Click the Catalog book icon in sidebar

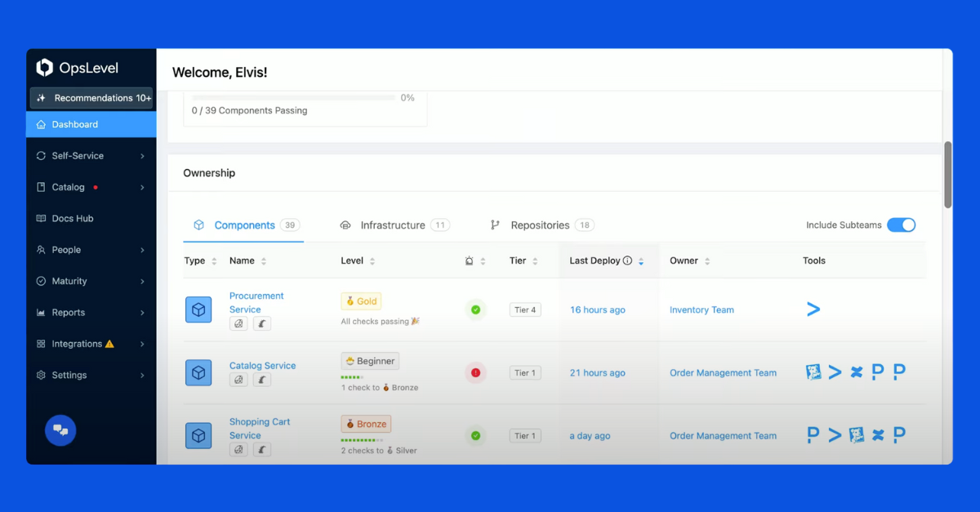[41, 187]
